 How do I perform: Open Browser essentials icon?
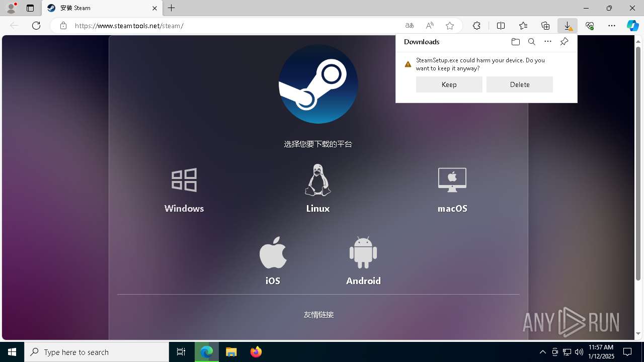pos(590,26)
